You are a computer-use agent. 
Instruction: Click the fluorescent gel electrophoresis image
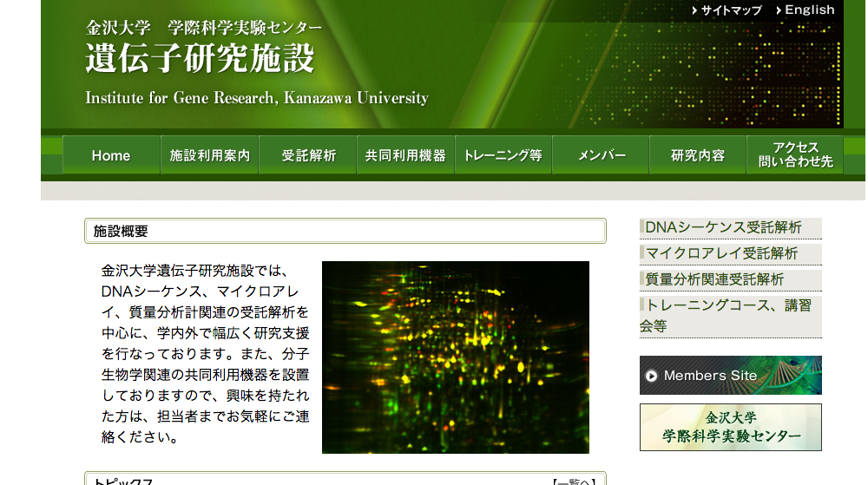coord(456,357)
